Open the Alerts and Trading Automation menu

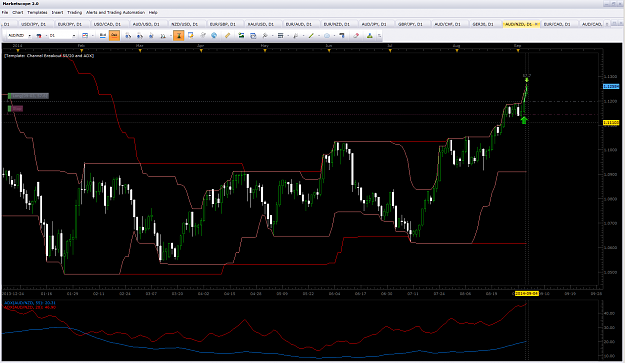pos(115,12)
